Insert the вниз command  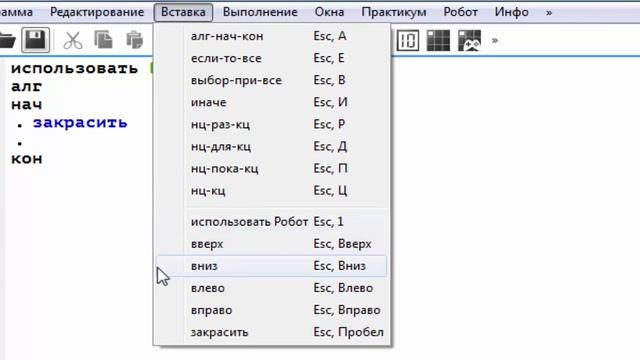tap(271, 266)
